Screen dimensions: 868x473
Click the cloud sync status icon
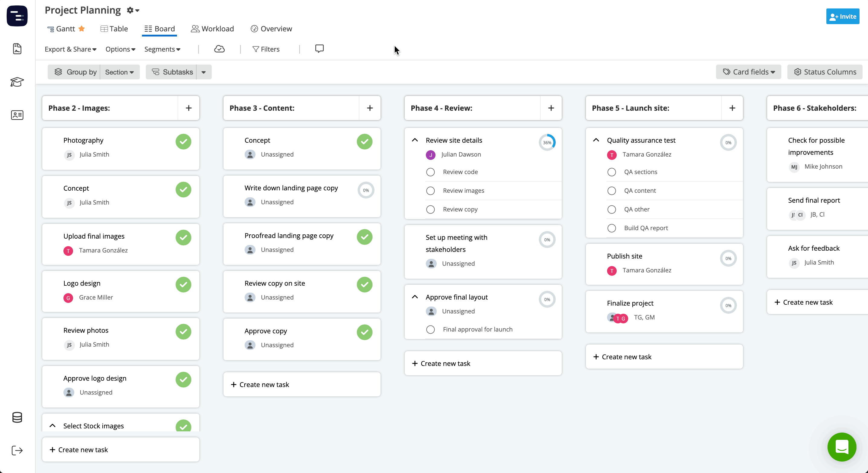coord(219,49)
